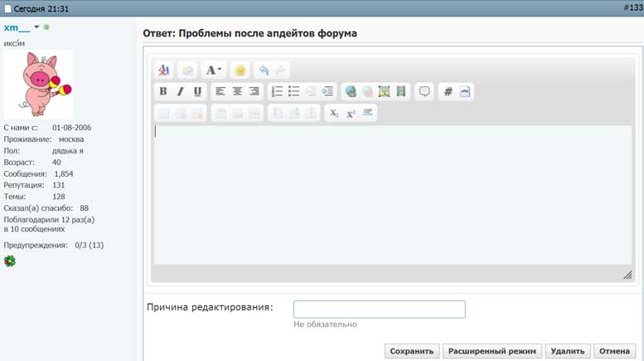Open the smiley insert menu

click(x=240, y=71)
